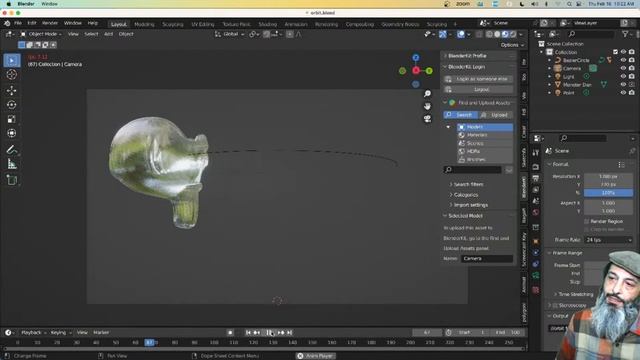
Task: Select the Cursor tool
Action: pos(12,75)
